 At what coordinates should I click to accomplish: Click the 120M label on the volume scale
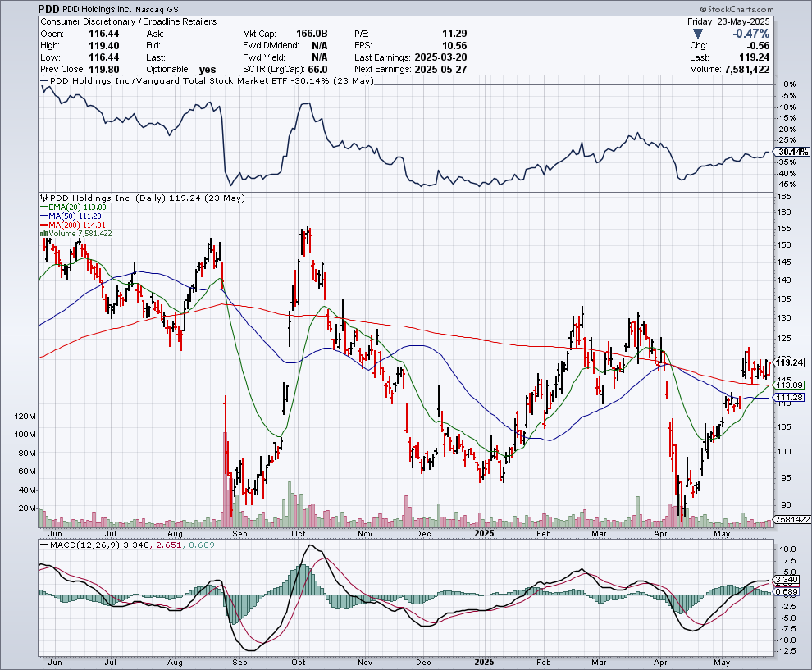click(x=26, y=417)
